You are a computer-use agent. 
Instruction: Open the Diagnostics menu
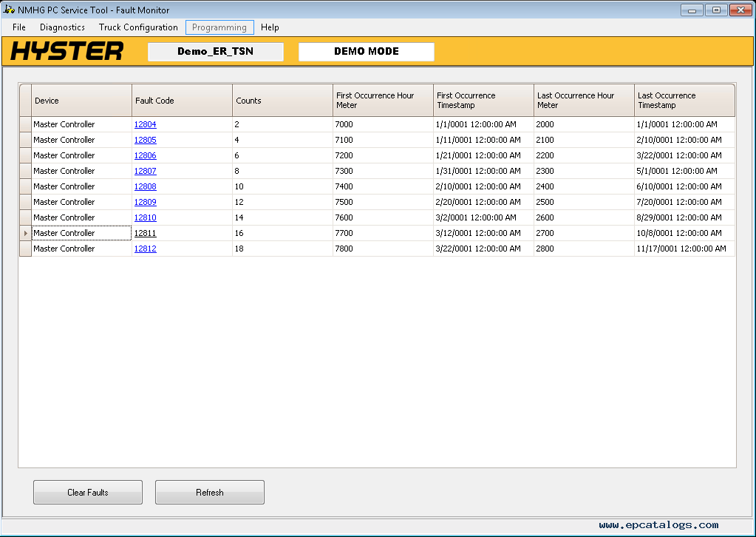pos(62,27)
